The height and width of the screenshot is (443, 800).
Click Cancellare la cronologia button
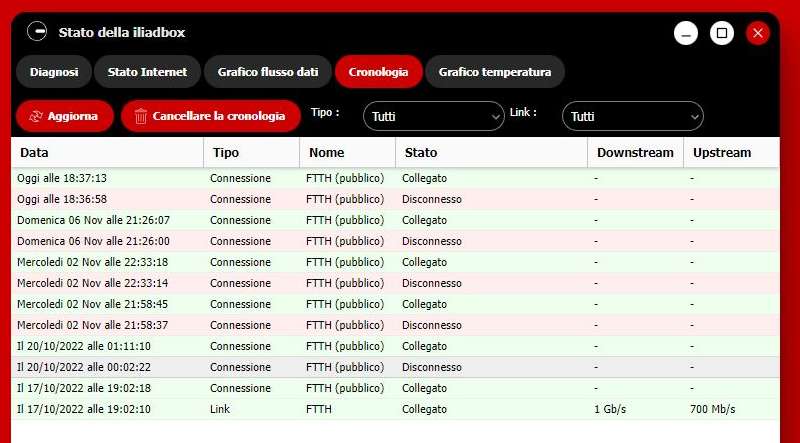pyautogui.click(x=211, y=116)
